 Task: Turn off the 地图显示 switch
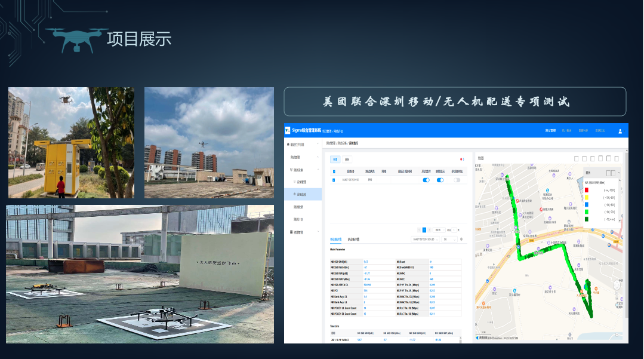point(440,180)
